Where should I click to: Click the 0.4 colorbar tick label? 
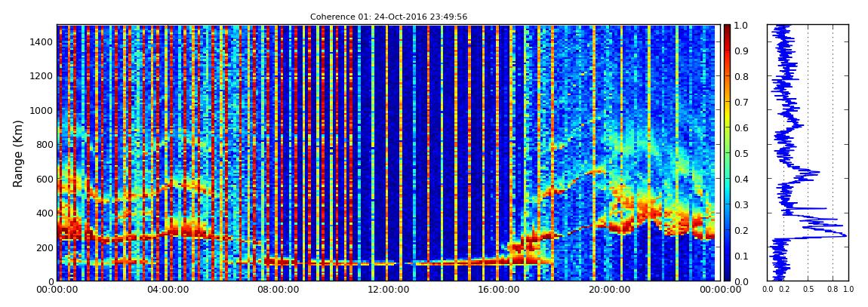click(x=743, y=179)
